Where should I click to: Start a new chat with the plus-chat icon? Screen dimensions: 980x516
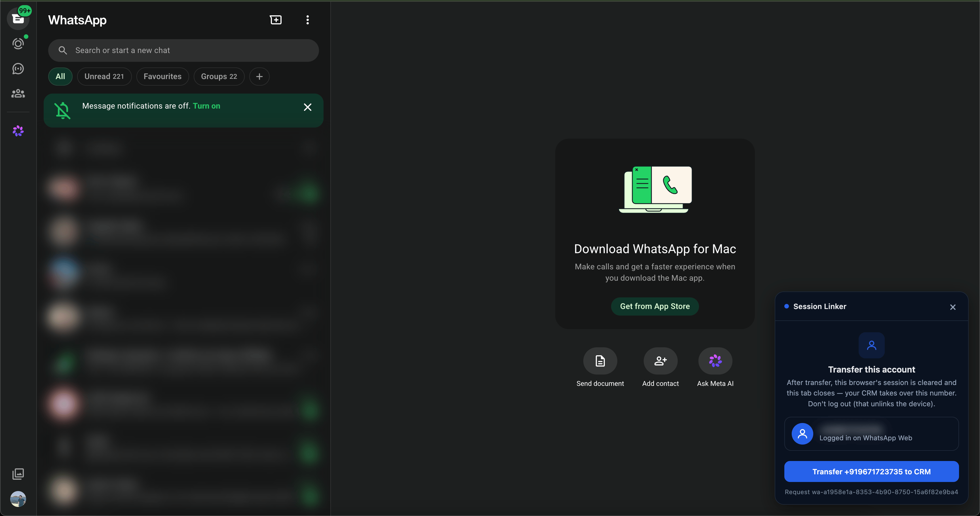coord(275,20)
